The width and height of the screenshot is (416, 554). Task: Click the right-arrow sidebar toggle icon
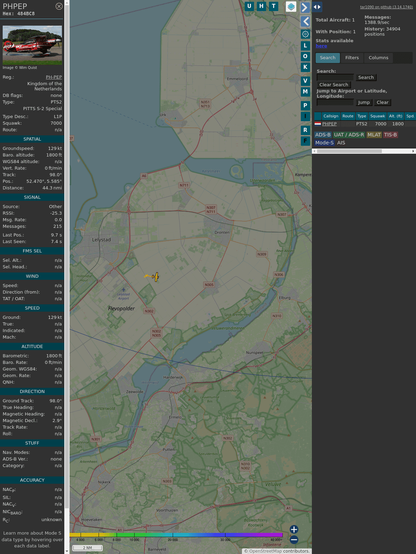tap(305, 7)
